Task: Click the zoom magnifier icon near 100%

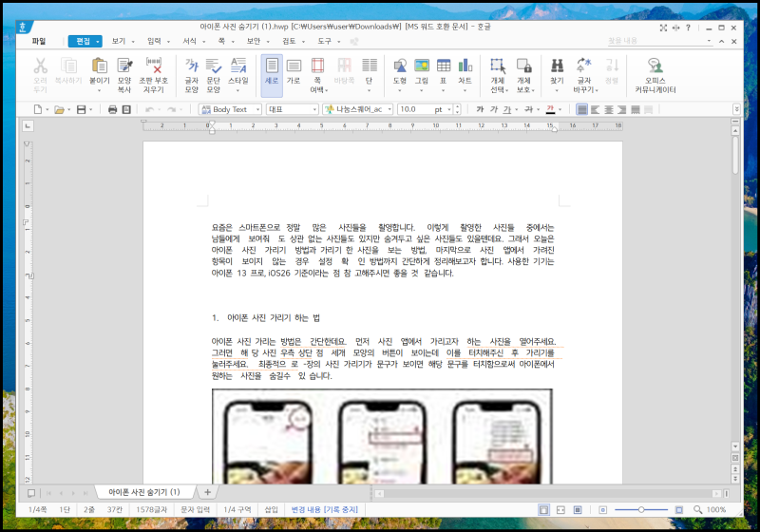Action: [697, 510]
